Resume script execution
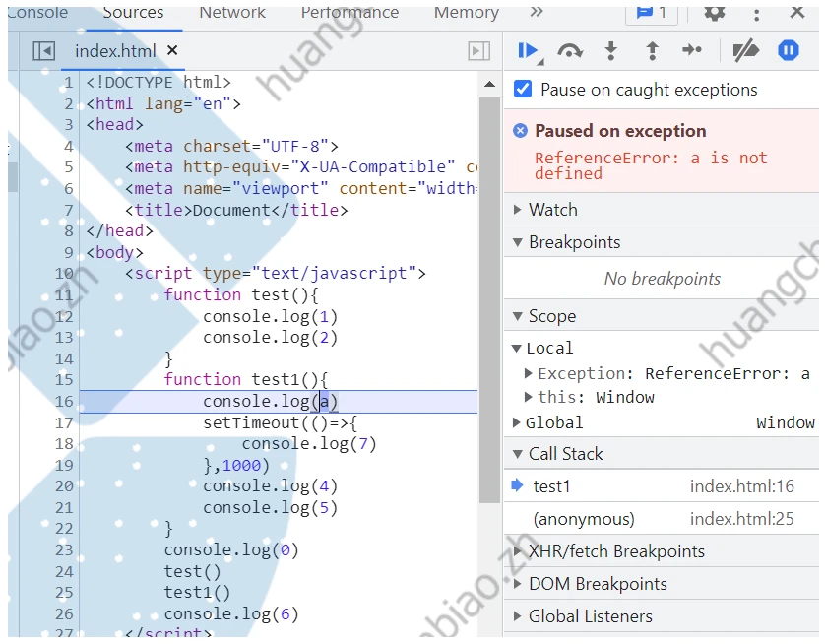The height and width of the screenshot is (644, 825). click(528, 51)
